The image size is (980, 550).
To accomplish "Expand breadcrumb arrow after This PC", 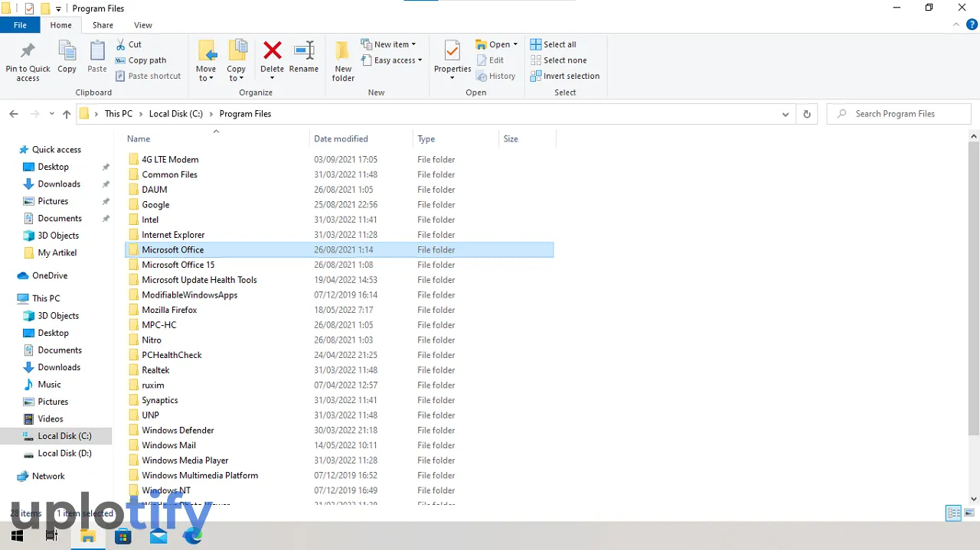I will tap(141, 114).
